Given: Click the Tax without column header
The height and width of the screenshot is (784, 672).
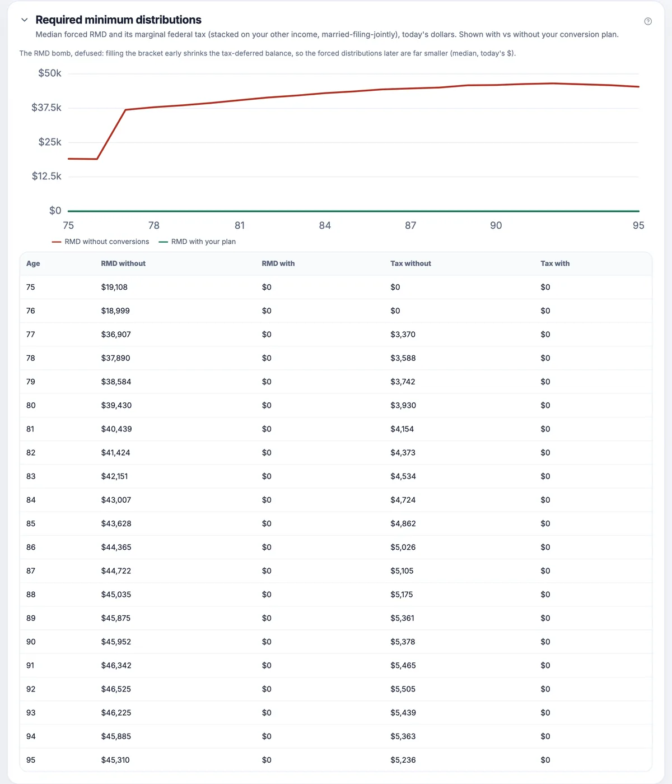Looking at the screenshot, I should tap(410, 263).
